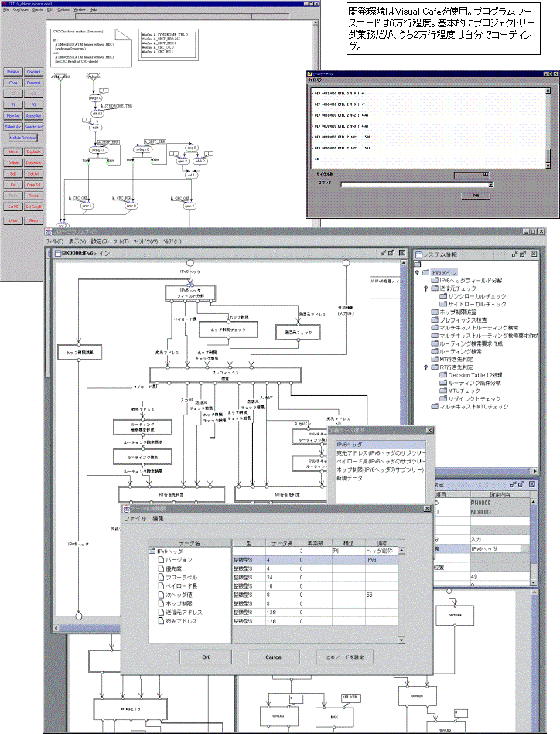The width and height of the screenshot is (560, 734).
Task: Click the ホップ制限 document icon in data list
Action: click(161, 603)
